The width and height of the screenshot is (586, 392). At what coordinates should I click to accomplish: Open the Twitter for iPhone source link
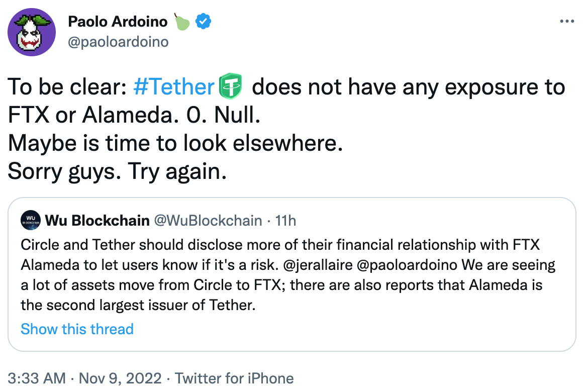(234, 378)
